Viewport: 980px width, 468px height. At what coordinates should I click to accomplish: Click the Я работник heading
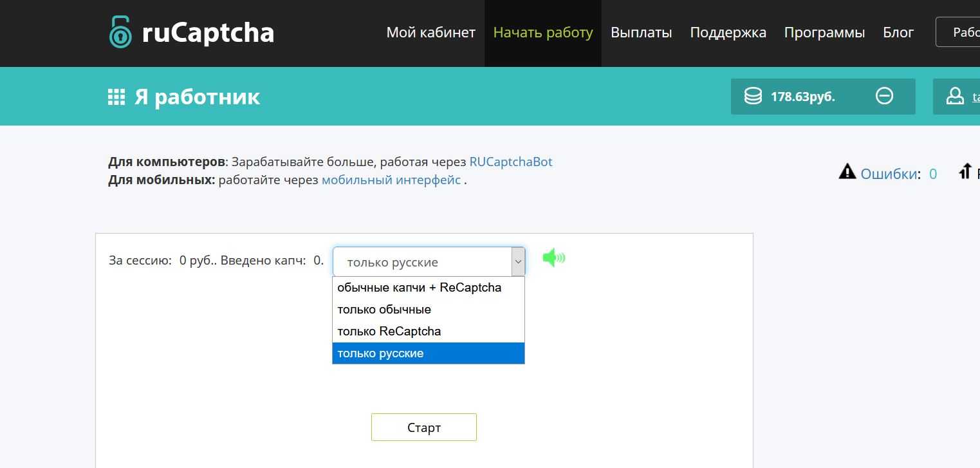[197, 97]
